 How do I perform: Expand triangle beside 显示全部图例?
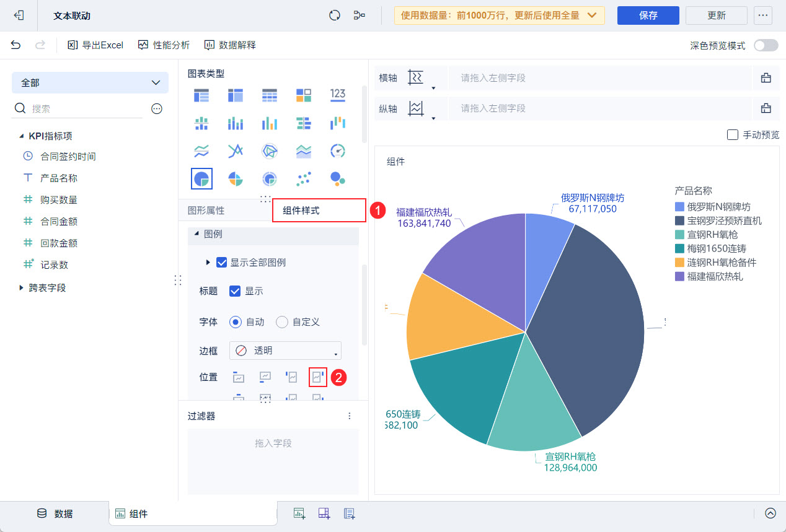pyautogui.click(x=208, y=263)
